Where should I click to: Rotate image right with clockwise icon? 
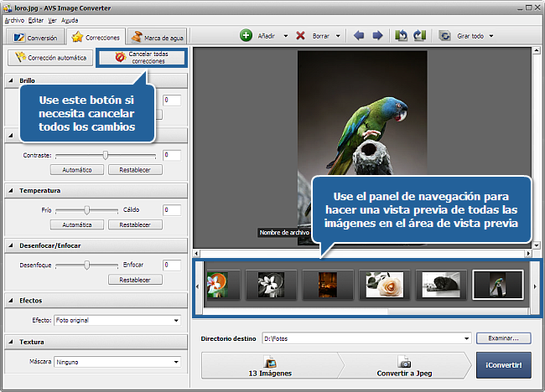click(419, 36)
